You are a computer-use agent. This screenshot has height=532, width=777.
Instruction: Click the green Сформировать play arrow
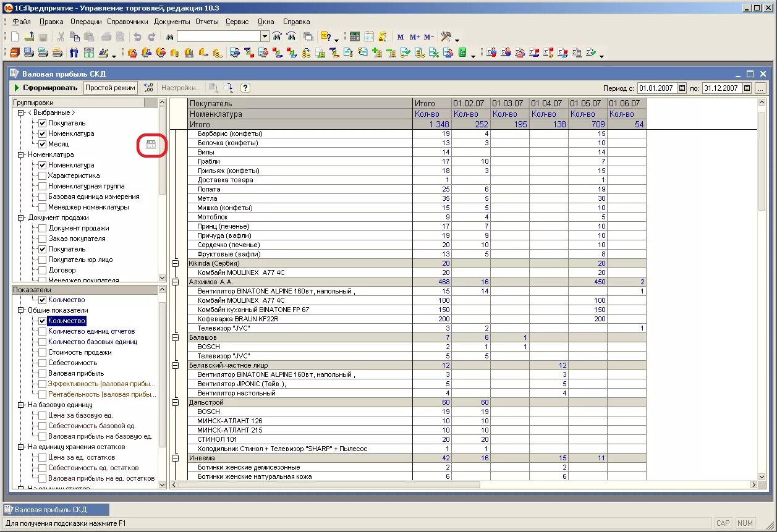(x=17, y=88)
